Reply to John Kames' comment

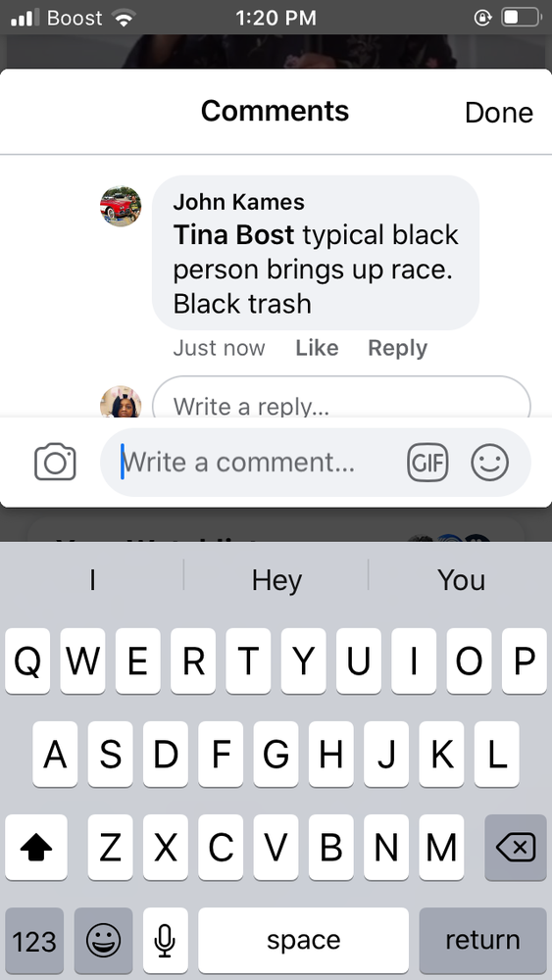tap(398, 348)
